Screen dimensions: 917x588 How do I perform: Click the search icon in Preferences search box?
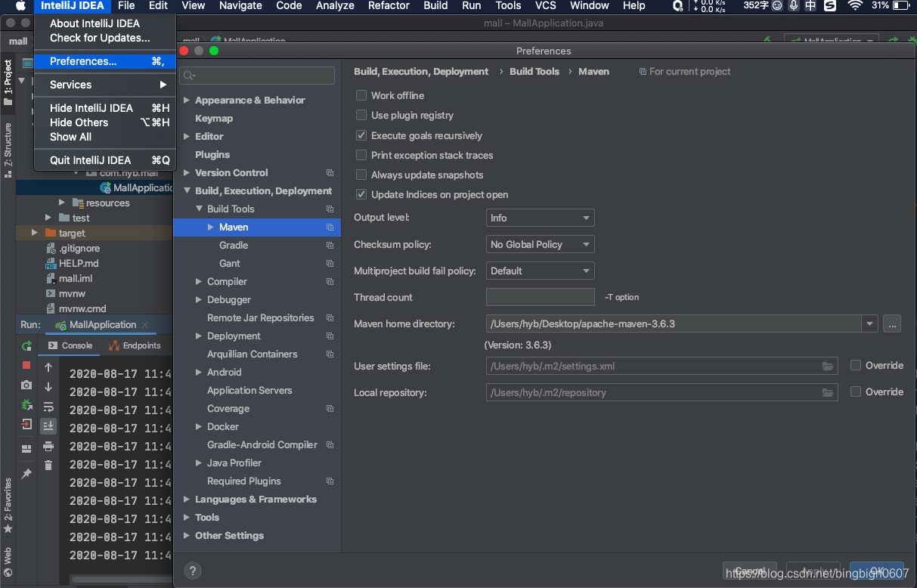(x=189, y=76)
